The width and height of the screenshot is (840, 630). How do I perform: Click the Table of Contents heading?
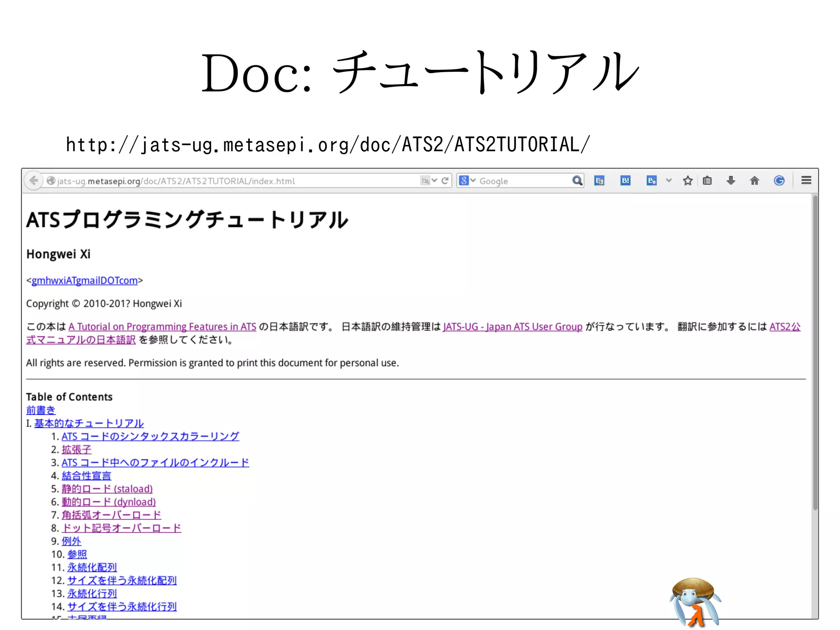(69, 397)
